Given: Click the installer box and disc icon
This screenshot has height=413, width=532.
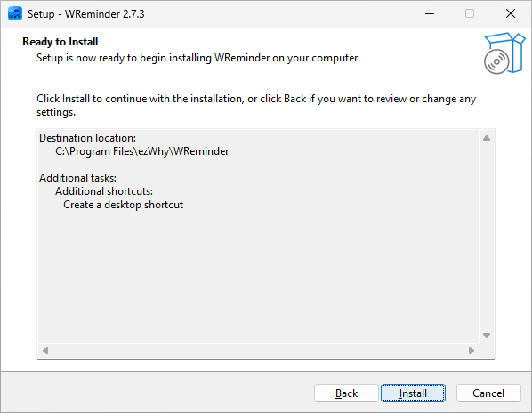Looking at the screenshot, I should (504, 53).
